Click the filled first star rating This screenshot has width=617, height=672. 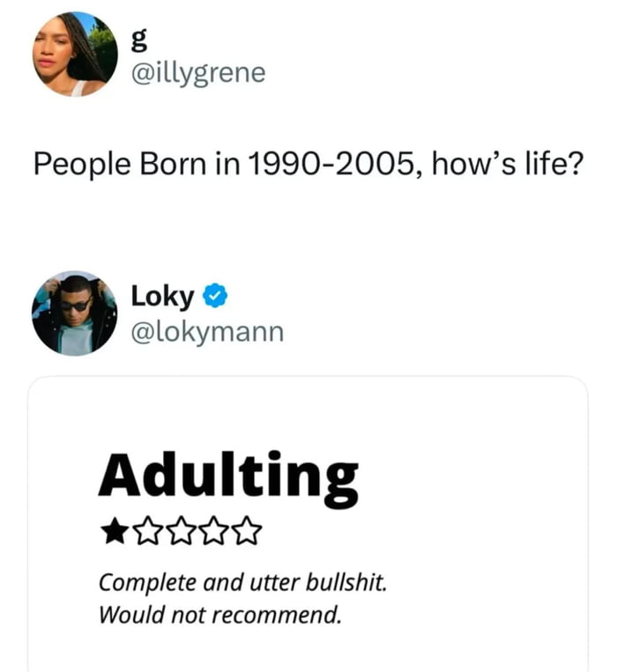(x=112, y=531)
